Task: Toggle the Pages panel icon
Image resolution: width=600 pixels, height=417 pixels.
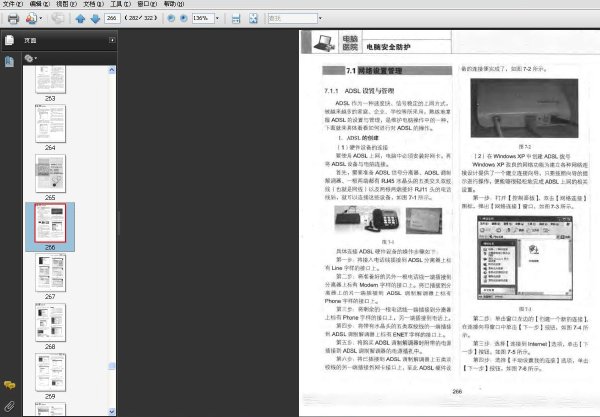Action: (x=9, y=40)
